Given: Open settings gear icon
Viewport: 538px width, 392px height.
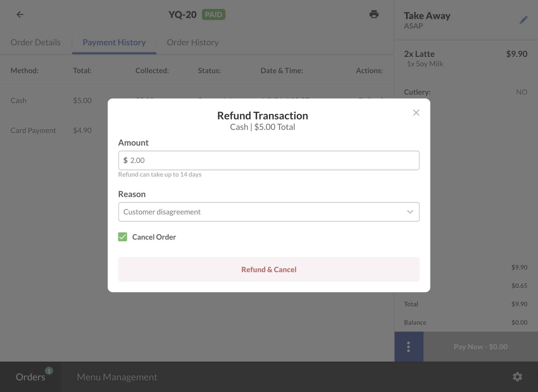Looking at the screenshot, I should click(x=517, y=377).
